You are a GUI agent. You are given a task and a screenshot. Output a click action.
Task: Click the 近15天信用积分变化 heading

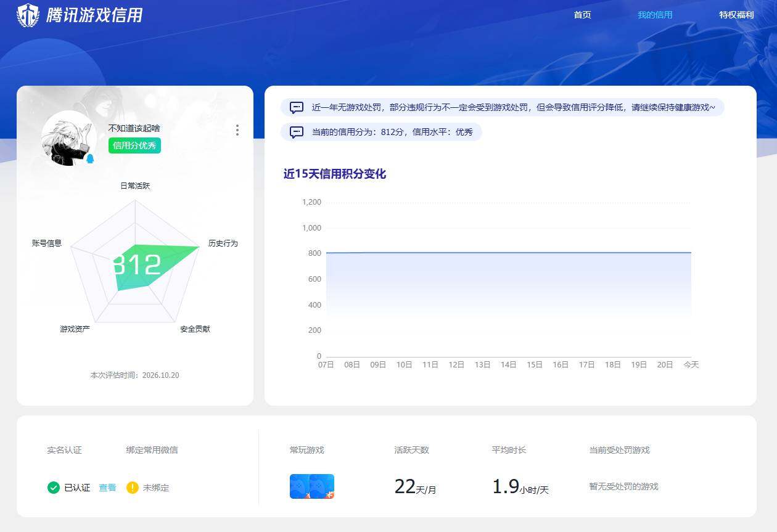pos(335,174)
